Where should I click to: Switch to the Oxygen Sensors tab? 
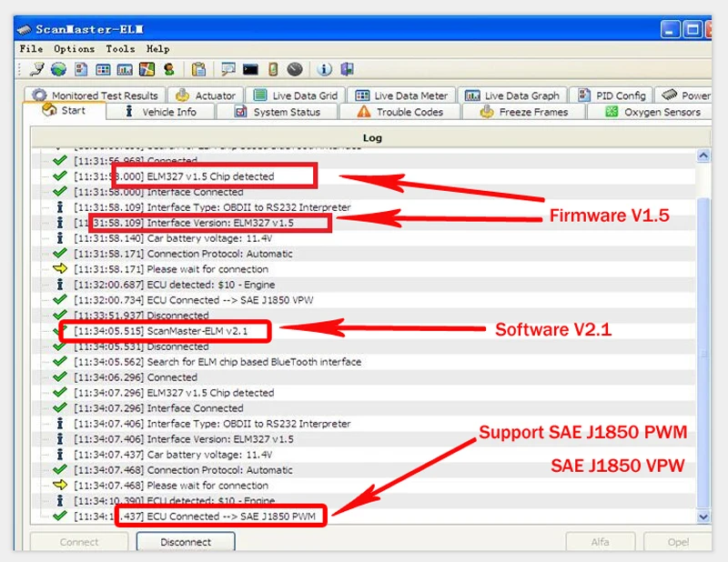coord(650,112)
